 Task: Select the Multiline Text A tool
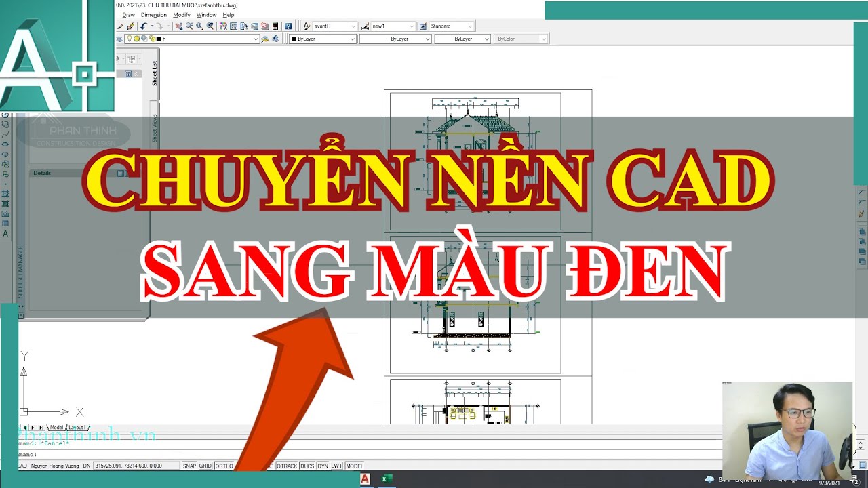pyautogui.click(x=5, y=233)
